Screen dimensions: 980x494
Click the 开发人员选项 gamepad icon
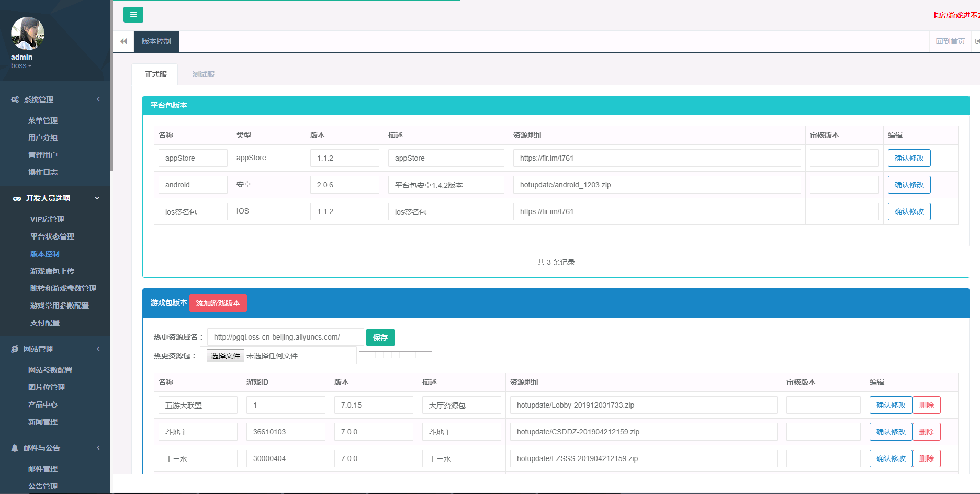(x=17, y=199)
